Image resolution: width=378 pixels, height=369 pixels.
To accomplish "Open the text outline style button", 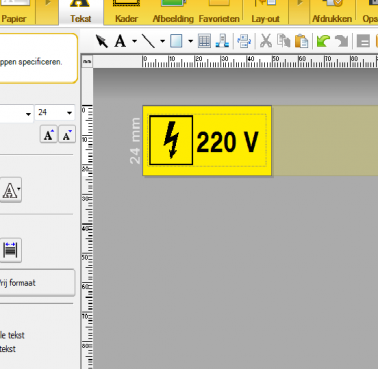I will click(11, 190).
